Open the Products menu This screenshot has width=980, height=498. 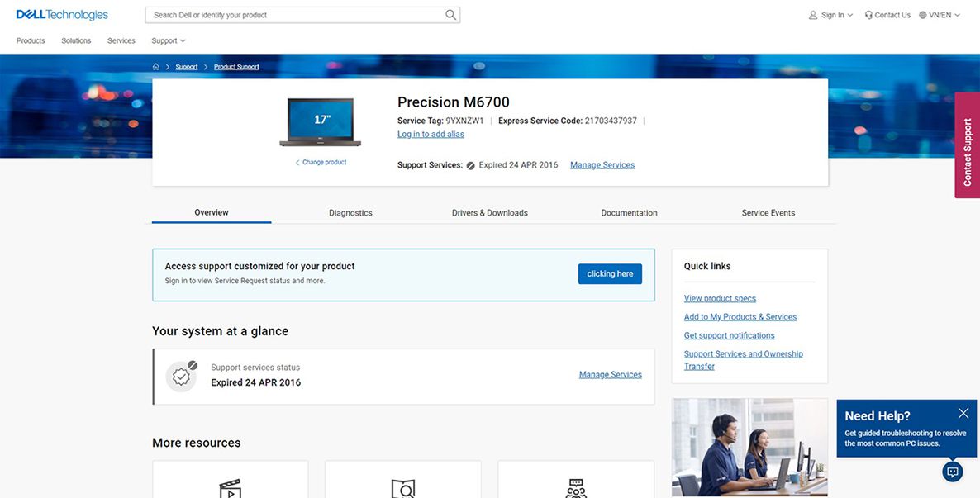pyautogui.click(x=31, y=40)
